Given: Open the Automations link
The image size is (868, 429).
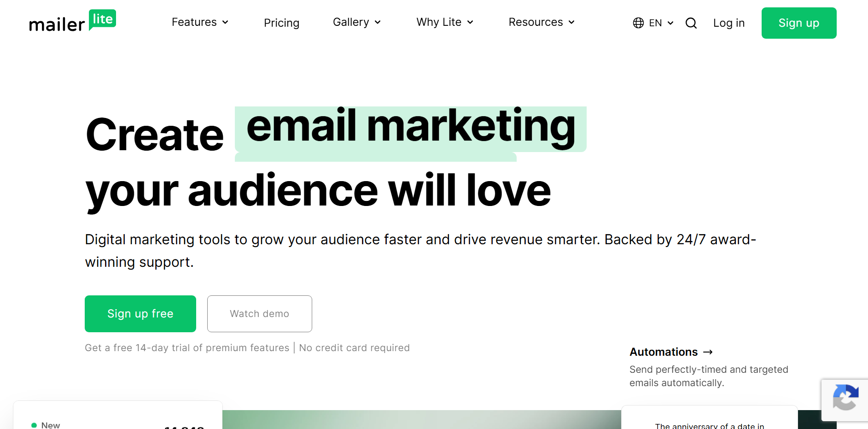Looking at the screenshot, I should tap(664, 352).
